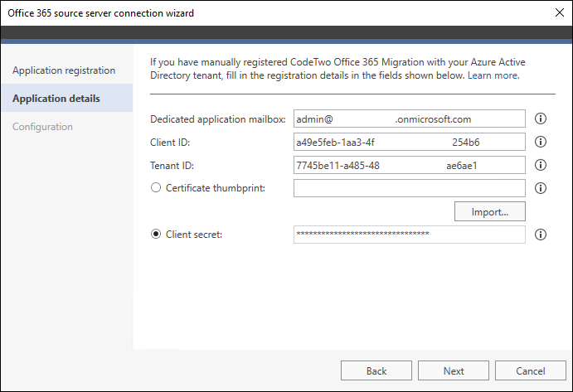Click info icon beside Dedicated application mailbox field
Viewport: 573px width, 392px height.
click(x=541, y=119)
